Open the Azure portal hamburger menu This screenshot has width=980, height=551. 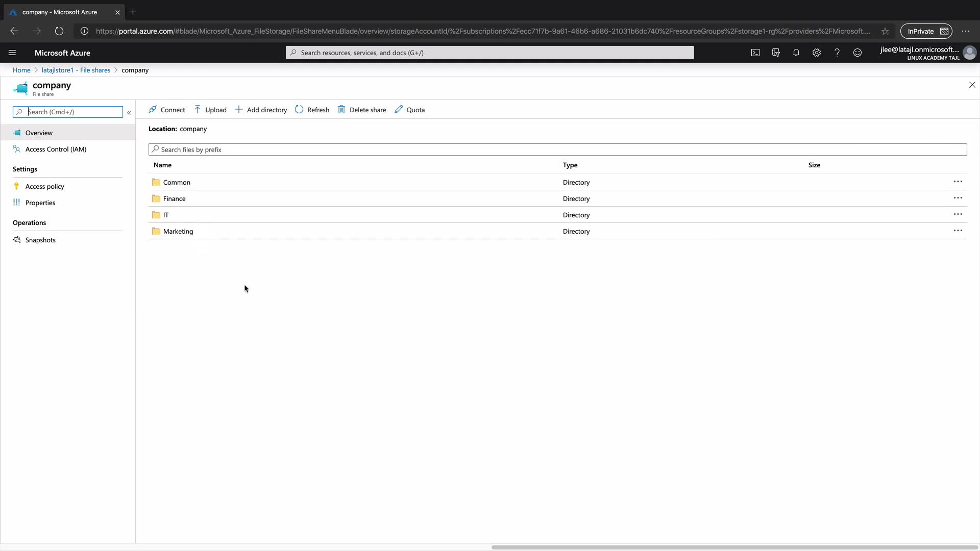(x=12, y=53)
